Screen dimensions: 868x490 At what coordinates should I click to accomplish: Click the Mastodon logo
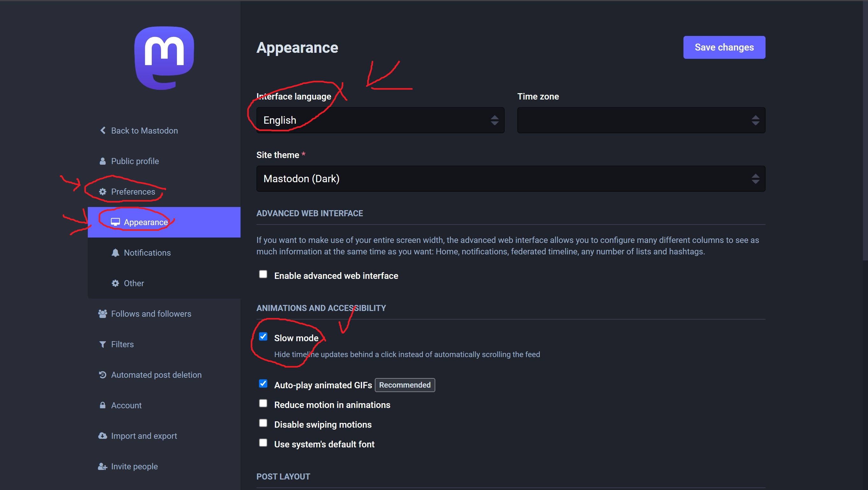pos(164,58)
